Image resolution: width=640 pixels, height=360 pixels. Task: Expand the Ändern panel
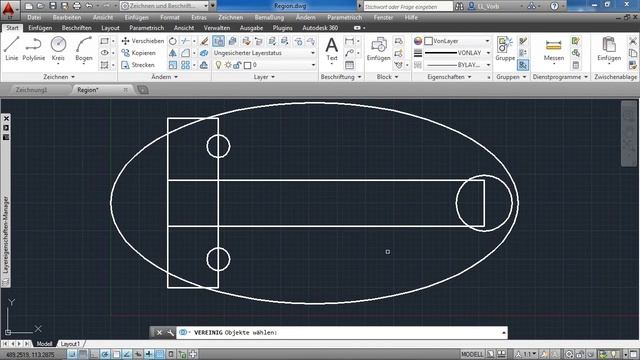click(x=164, y=77)
